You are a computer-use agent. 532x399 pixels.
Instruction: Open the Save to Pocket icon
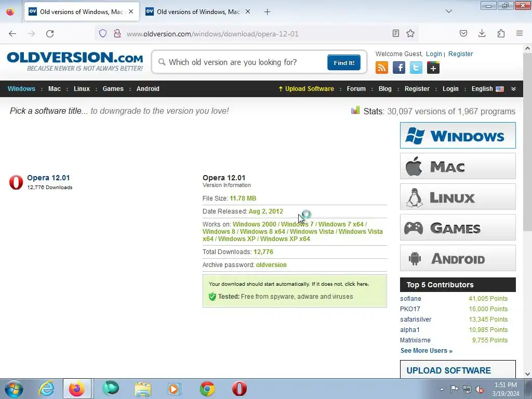coord(463,33)
